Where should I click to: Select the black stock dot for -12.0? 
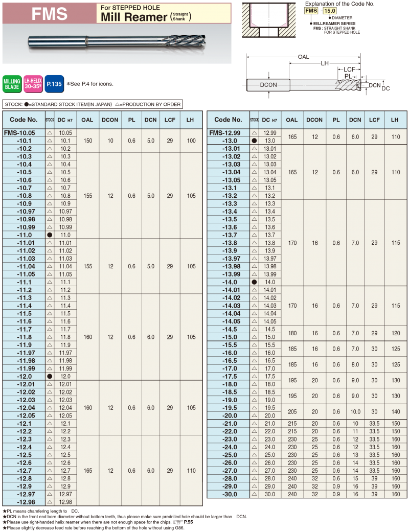tap(50, 376)
